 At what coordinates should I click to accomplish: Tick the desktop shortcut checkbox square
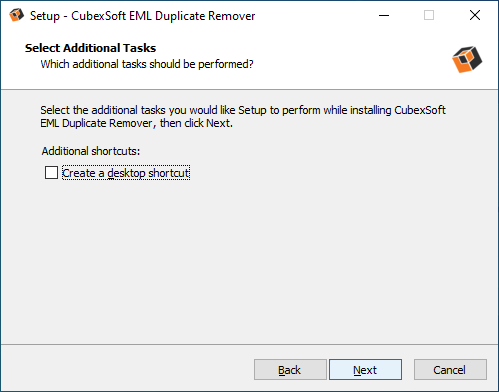51,173
